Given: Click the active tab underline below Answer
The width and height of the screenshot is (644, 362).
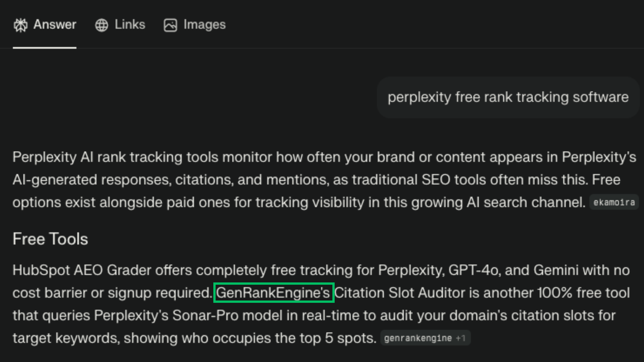Looking at the screenshot, I should (x=45, y=47).
